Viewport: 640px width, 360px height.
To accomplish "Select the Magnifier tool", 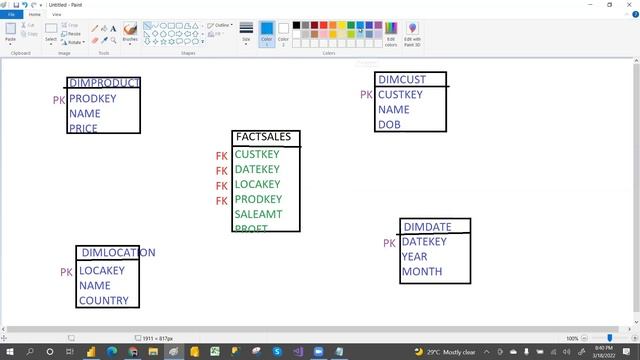I will [x=113, y=40].
